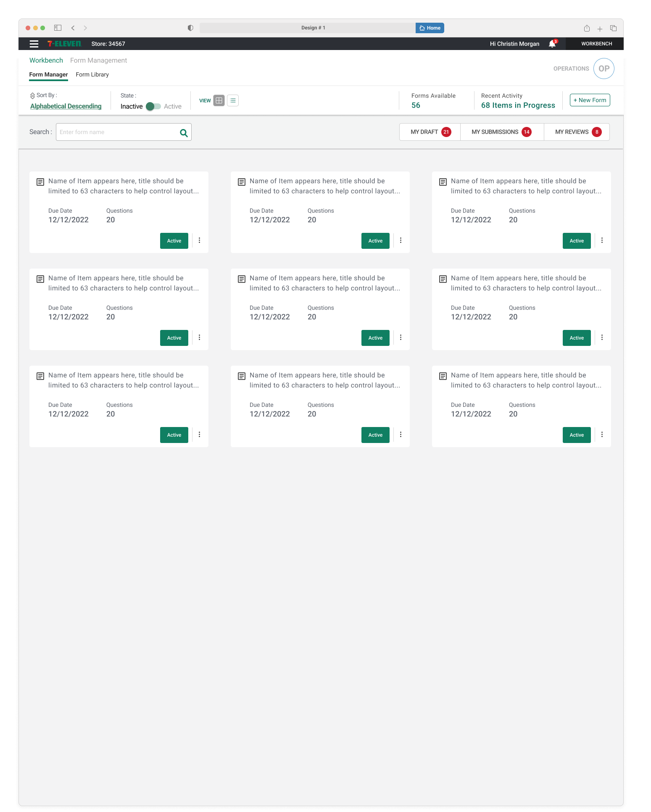Select the Workbench breadcrumb tab
The width and height of the screenshot is (651, 812).
(x=46, y=61)
